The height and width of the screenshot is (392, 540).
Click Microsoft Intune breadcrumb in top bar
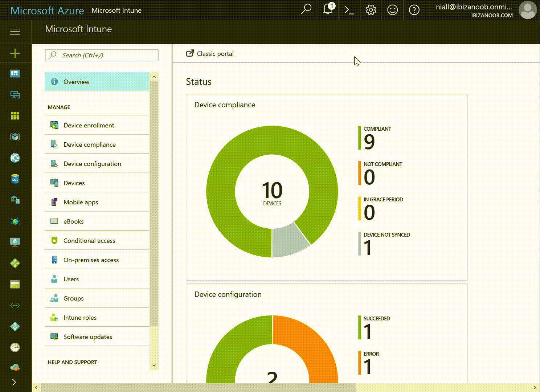tap(116, 11)
